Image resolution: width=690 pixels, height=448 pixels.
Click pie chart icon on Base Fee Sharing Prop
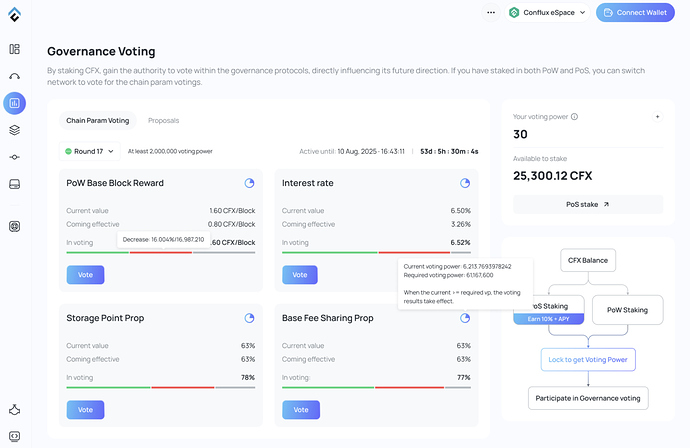click(x=465, y=318)
